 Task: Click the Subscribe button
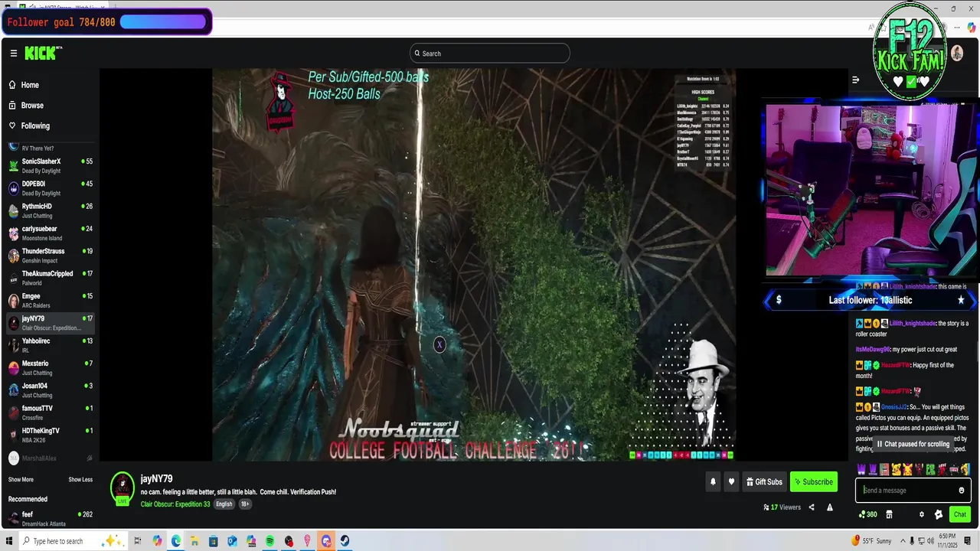(814, 482)
